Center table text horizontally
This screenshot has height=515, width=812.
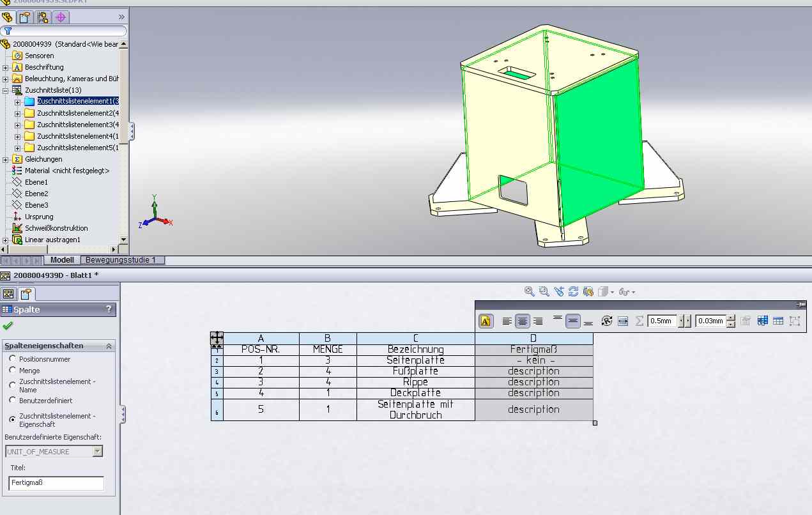click(523, 321)
